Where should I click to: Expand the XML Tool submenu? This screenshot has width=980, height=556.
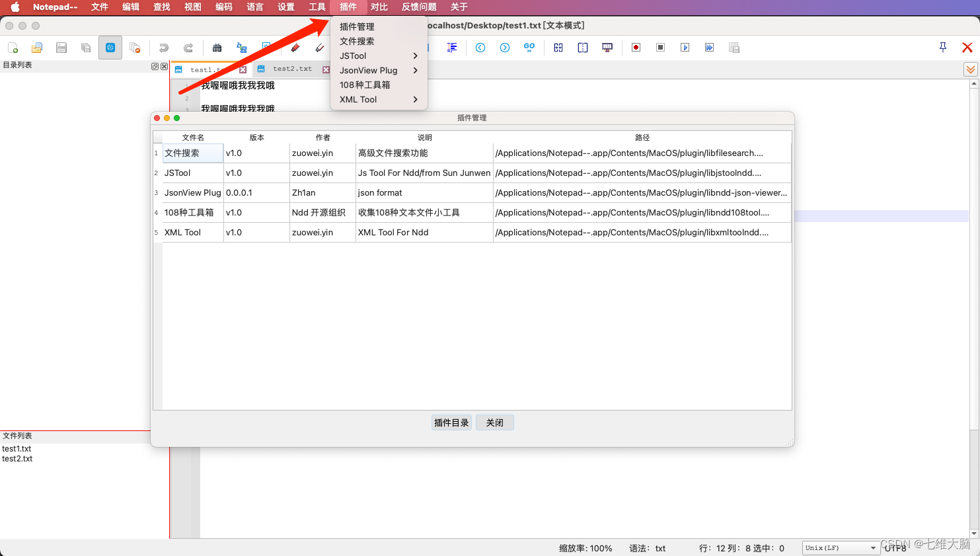tap(379, 99)
